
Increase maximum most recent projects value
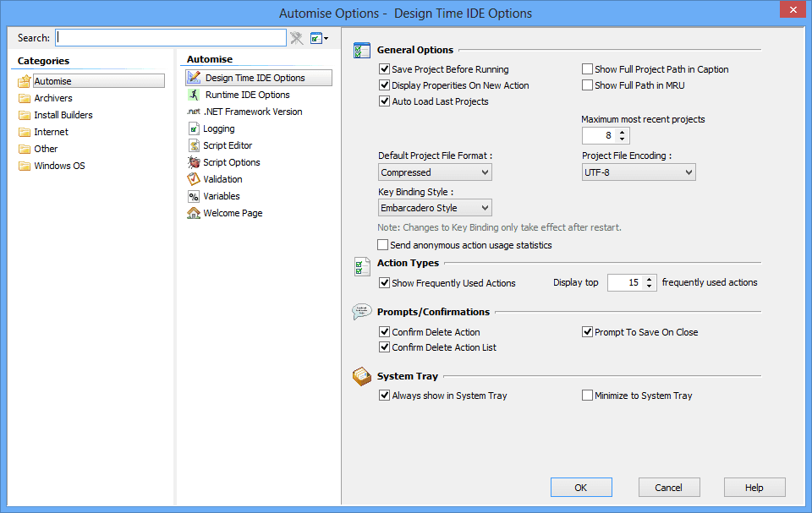pyautogui.click(x=622, y=132)
